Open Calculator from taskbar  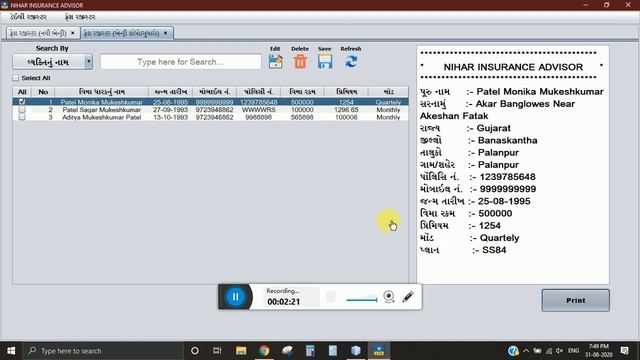(310, 351)
